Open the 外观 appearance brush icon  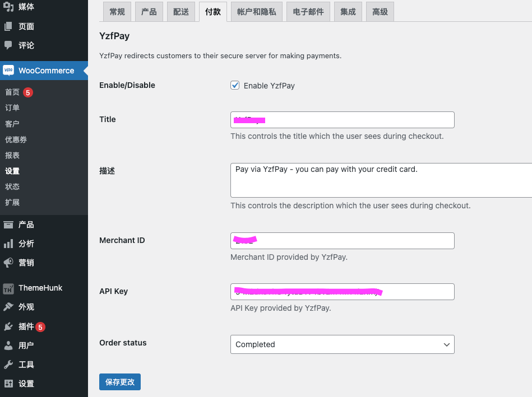[8, 307]
